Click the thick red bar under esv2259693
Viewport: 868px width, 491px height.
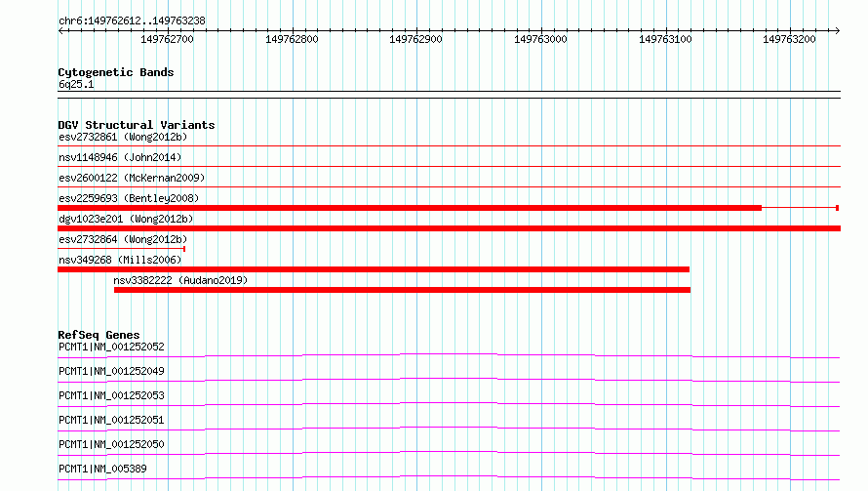(410, 208)
